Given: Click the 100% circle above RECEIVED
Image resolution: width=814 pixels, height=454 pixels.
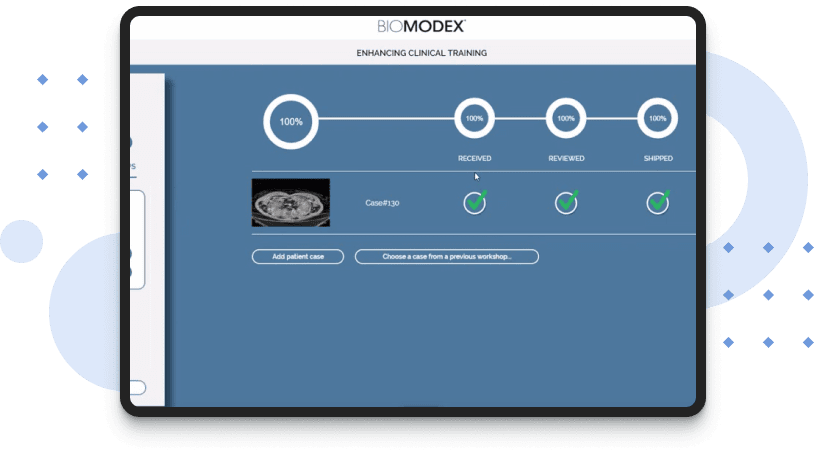Looking at the screenshot, I should (474, 118).
